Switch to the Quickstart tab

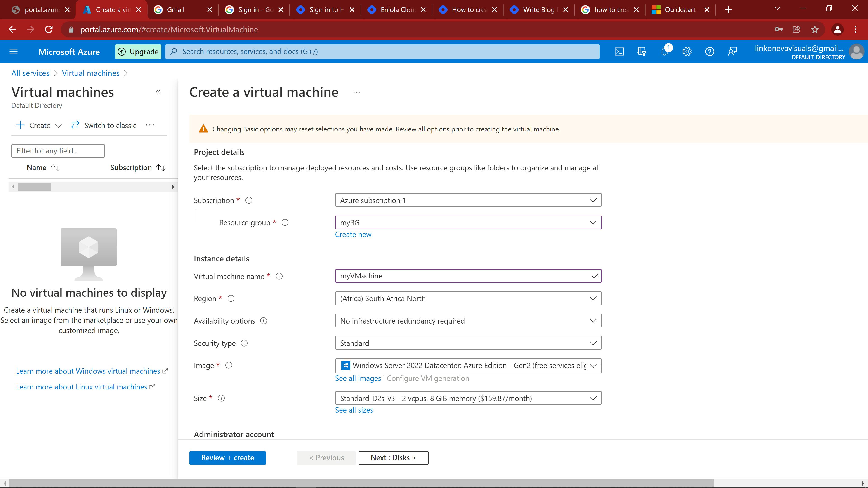point(681,9)
